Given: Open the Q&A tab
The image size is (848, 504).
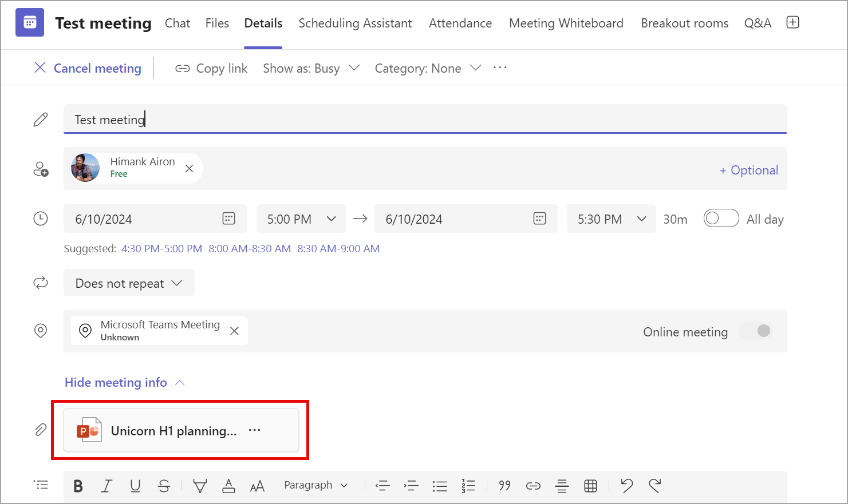Looking at the screenshot, I should 758,23.
